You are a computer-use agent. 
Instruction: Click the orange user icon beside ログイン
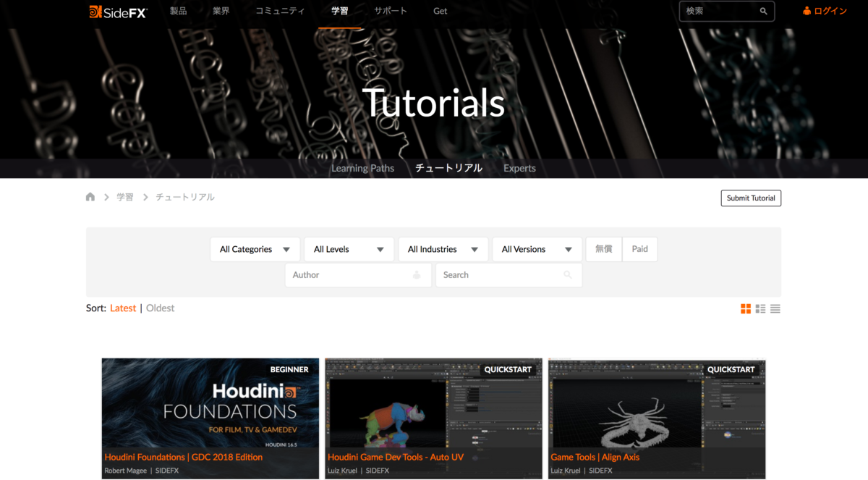click(x=807, y=11)
